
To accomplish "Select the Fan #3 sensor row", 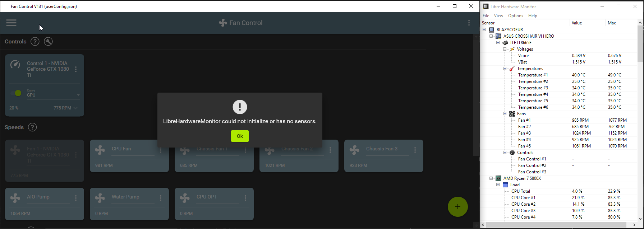I will 558,133.
